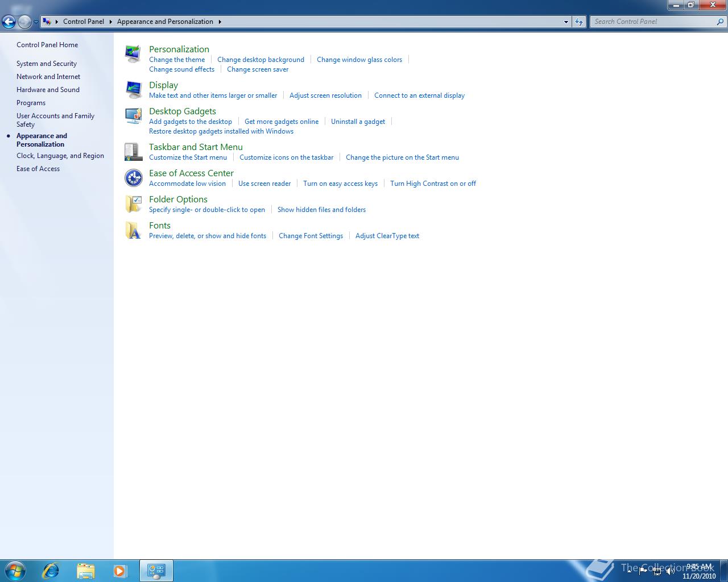Click Get more gadgets online
Screen dimensions: 728x582
click(x=282, y=122)
